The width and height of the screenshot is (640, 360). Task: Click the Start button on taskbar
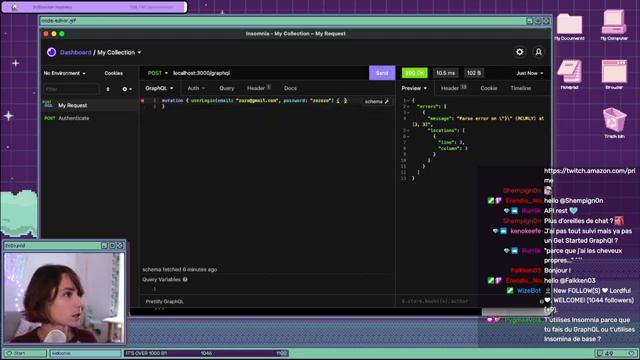[x=24, y=353]
